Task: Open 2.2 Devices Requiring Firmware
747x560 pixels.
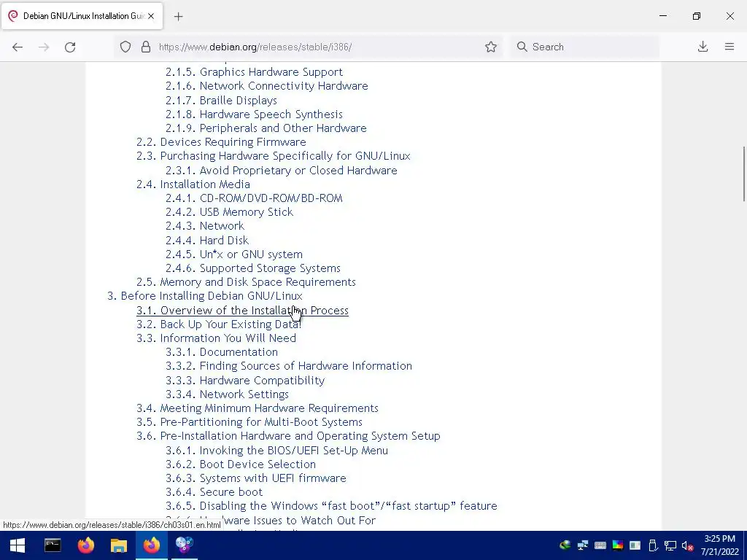Action: click(221, 142)
